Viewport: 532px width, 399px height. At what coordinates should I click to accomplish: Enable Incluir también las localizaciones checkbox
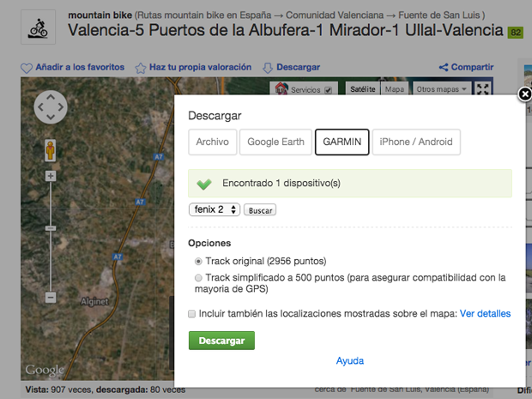click(x=191, y=314)
